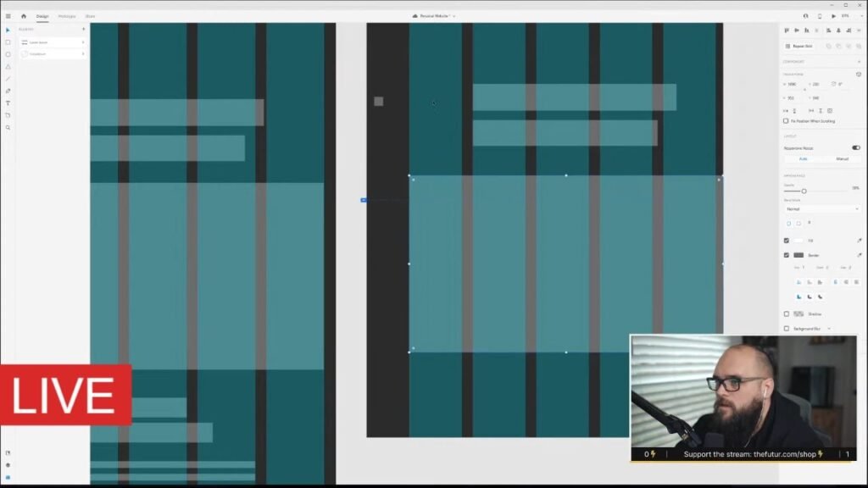Open the Border color swatch
Screen dimensions: 868x488
tap(798, 255)
